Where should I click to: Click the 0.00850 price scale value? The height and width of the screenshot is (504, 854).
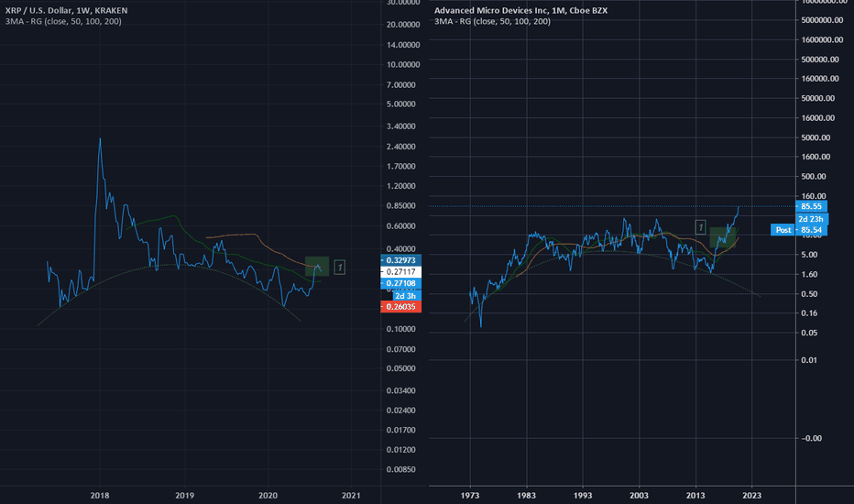[x=401, y=469]
